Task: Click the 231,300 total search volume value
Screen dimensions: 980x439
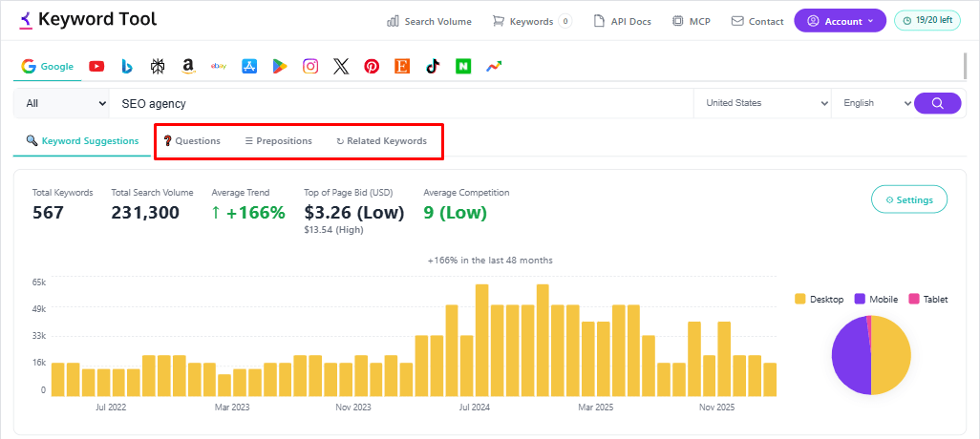Action: coord(145,212)
